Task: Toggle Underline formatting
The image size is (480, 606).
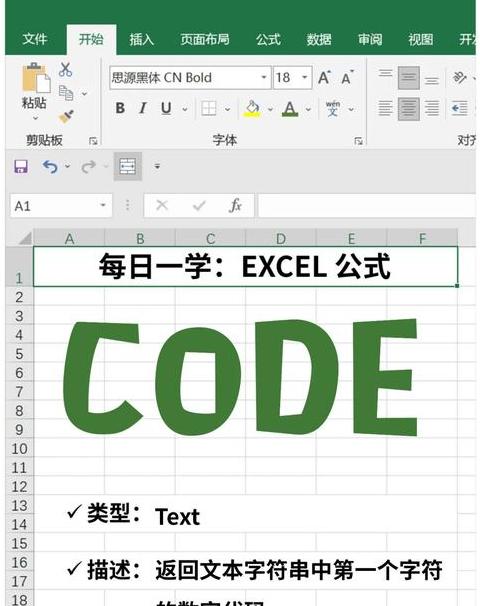Action: click(x=166, y=108)
